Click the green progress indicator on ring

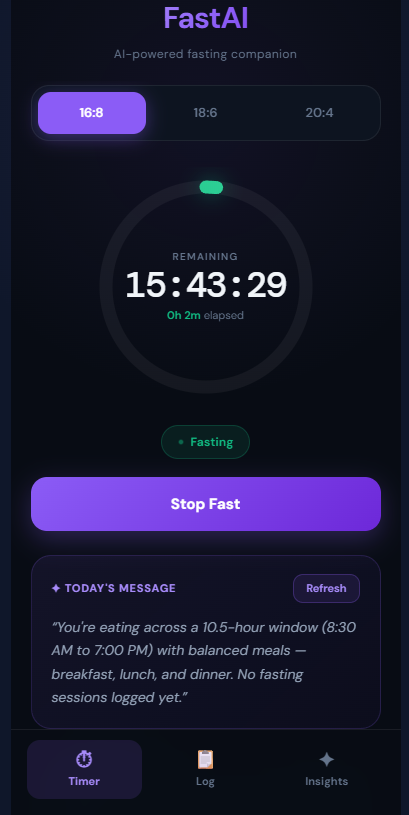point(212,188)
